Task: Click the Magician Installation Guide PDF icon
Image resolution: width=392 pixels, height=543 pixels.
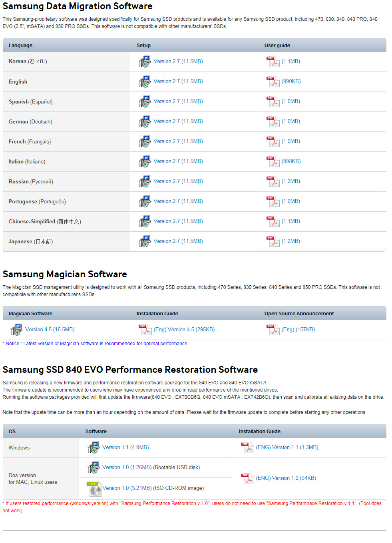Action: coord(145,330)
